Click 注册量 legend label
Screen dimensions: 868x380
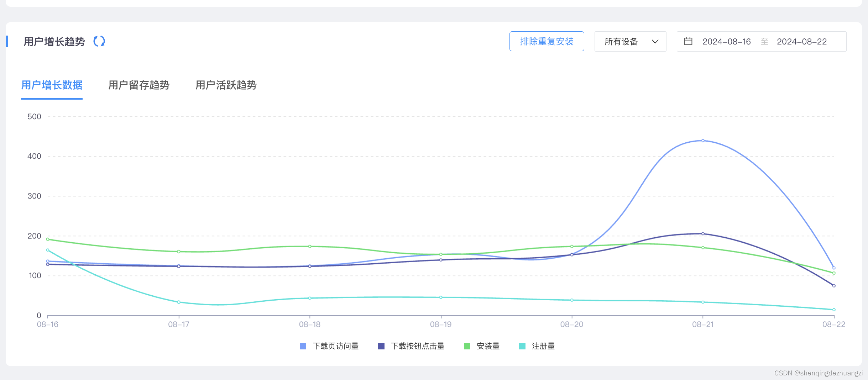(543, 346)
